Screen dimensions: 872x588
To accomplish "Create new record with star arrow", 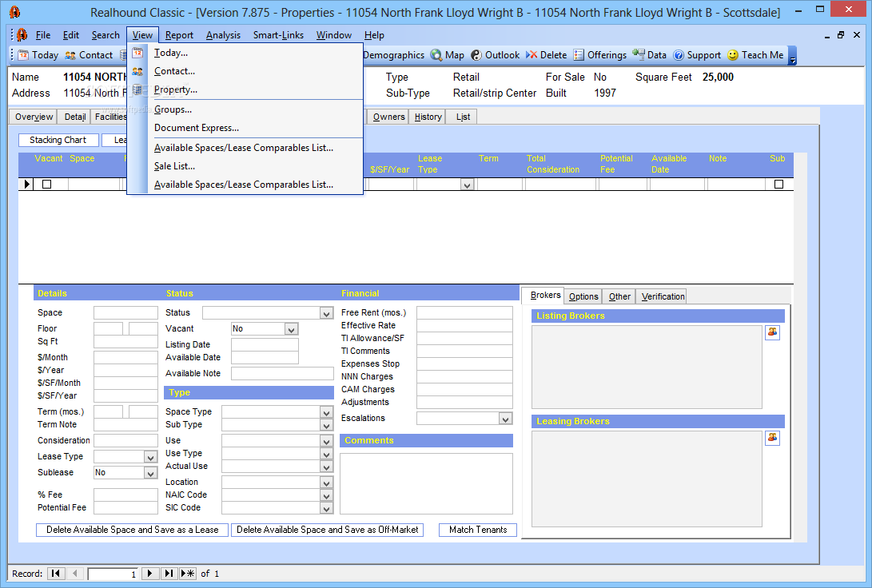I will click(188, 574).
